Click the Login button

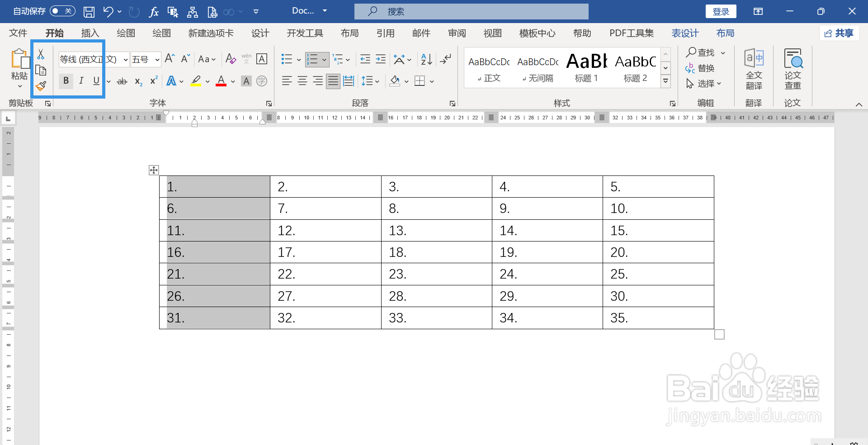tap(721, 11)
